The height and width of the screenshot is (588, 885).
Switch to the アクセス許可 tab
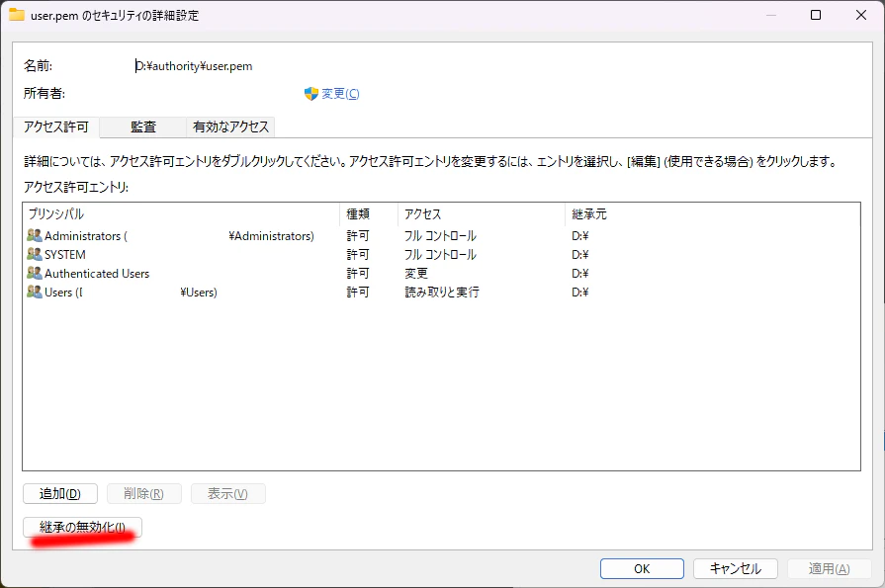click(56, 126)
